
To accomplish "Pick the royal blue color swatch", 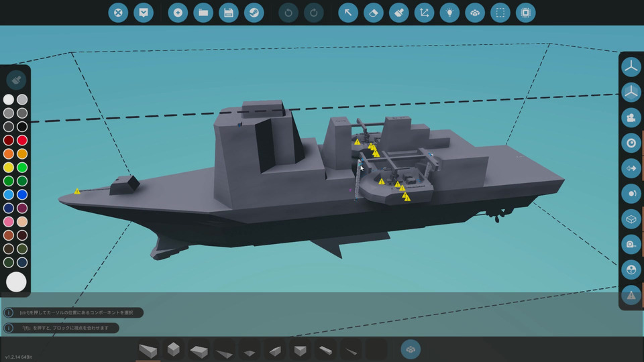I will [22, 194].
